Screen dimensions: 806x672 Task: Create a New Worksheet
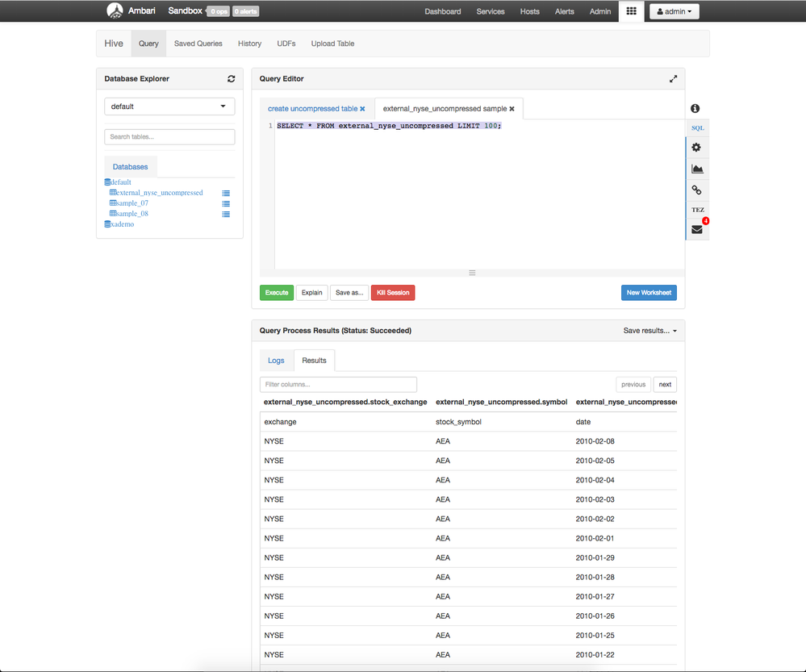point(649,292)
